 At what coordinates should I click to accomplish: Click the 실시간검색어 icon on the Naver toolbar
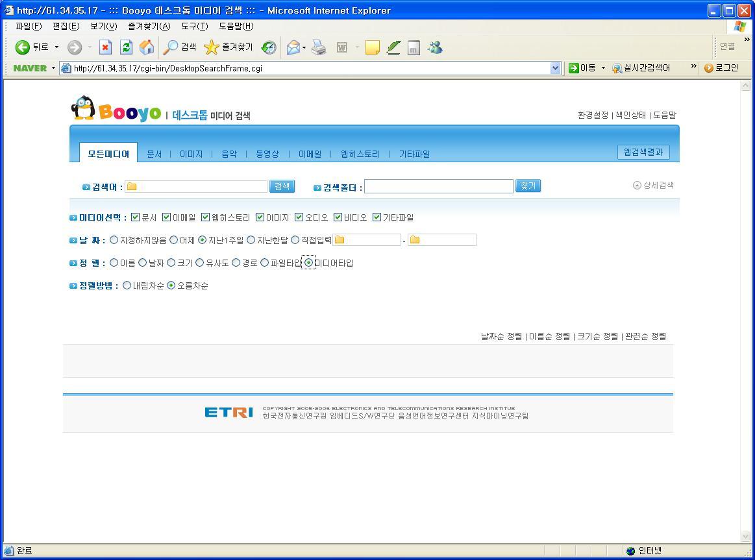(617, 67)
